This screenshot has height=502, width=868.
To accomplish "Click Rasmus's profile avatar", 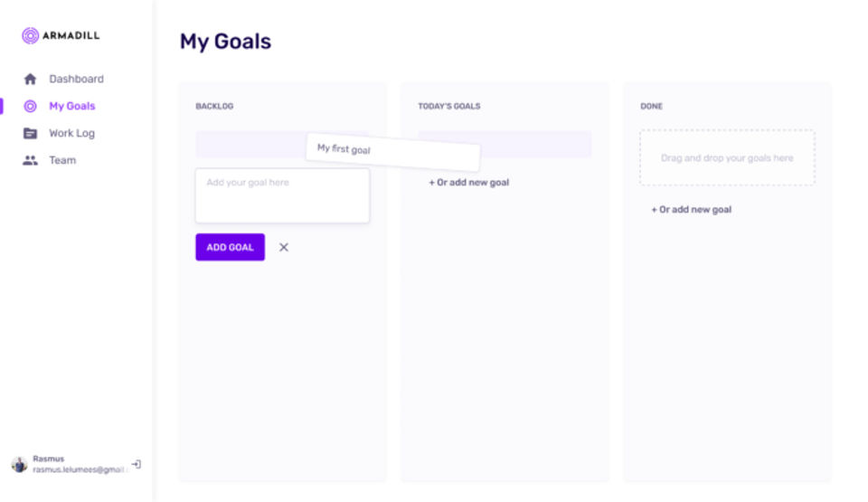I will pos(19,464).
